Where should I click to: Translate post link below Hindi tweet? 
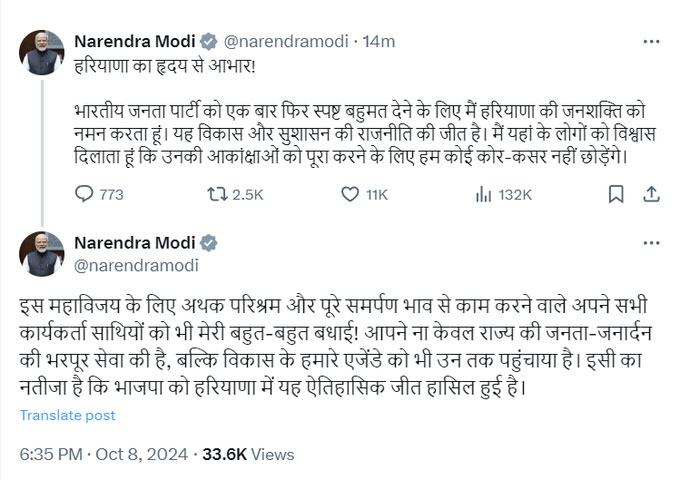(68, 415)
